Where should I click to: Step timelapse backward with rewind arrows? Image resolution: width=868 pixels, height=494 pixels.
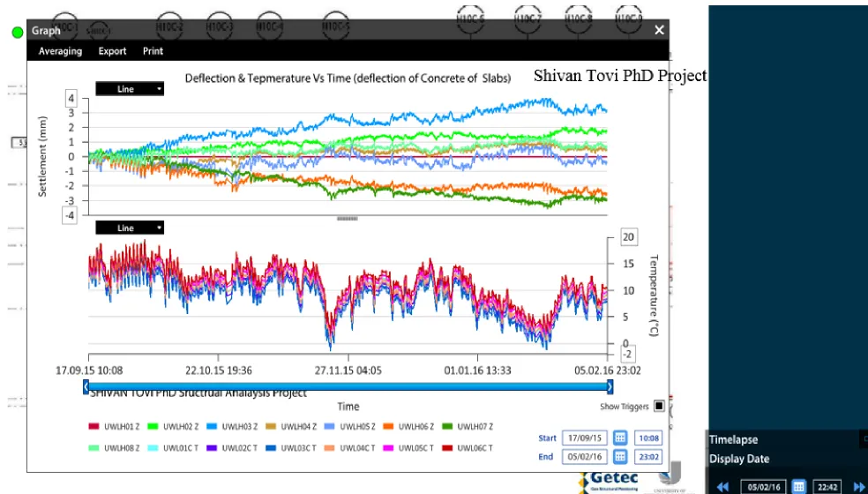[722, 487]
